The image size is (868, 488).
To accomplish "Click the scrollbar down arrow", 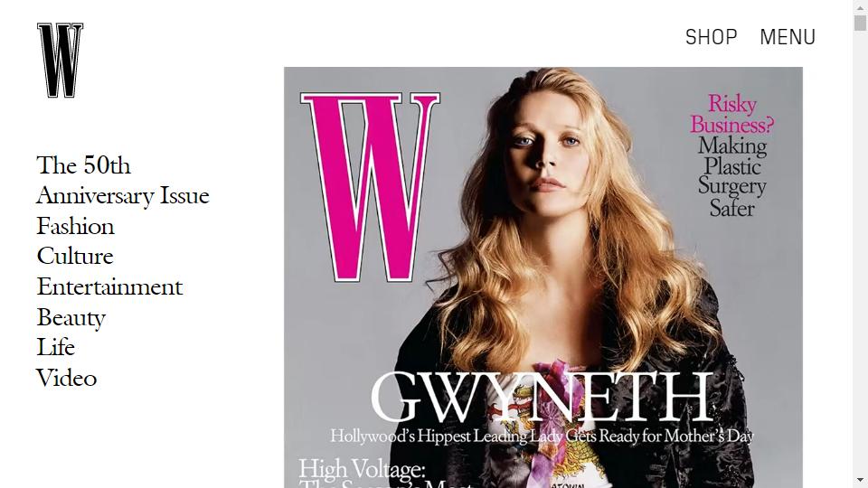I will click(860, 480).
